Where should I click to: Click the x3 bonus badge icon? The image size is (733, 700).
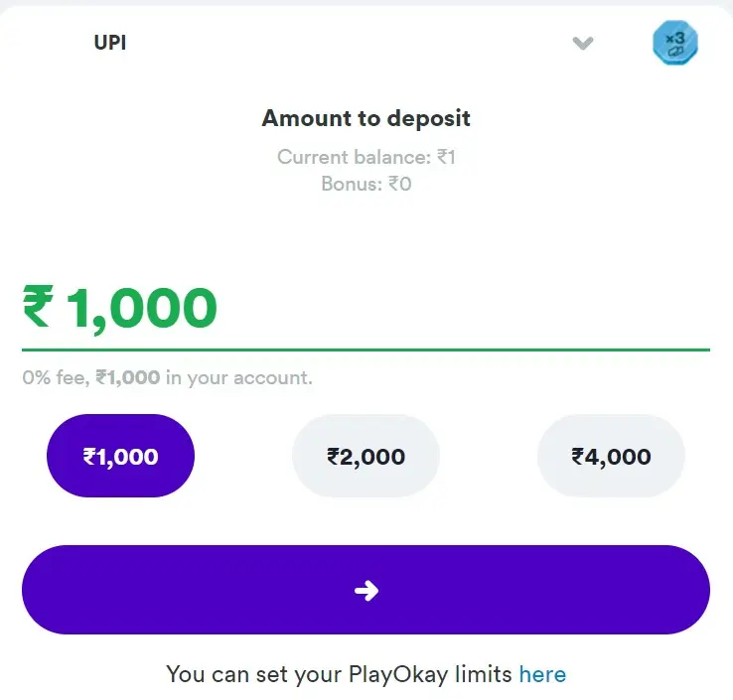point(675,44)
